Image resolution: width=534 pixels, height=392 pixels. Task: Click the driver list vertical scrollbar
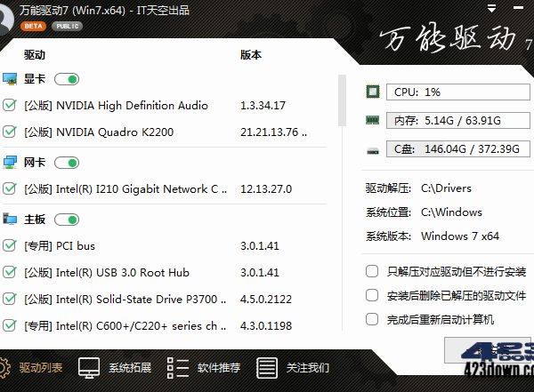[340, 98]
